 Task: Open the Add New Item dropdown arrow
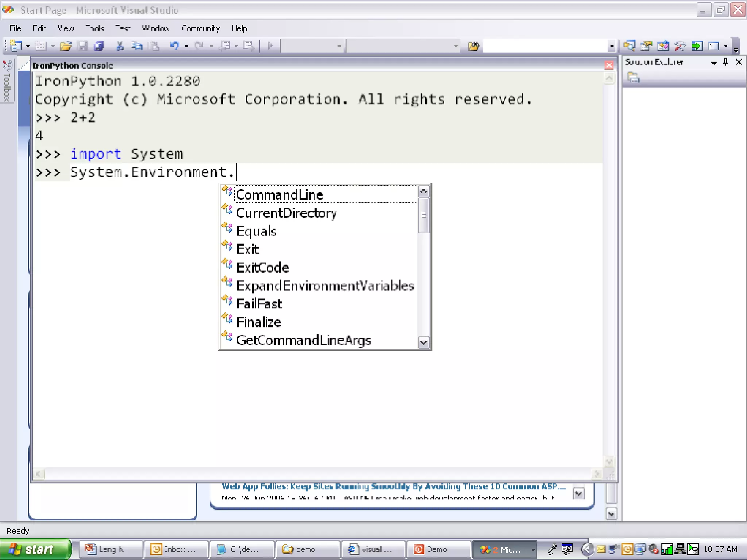(x=53, y=46)
